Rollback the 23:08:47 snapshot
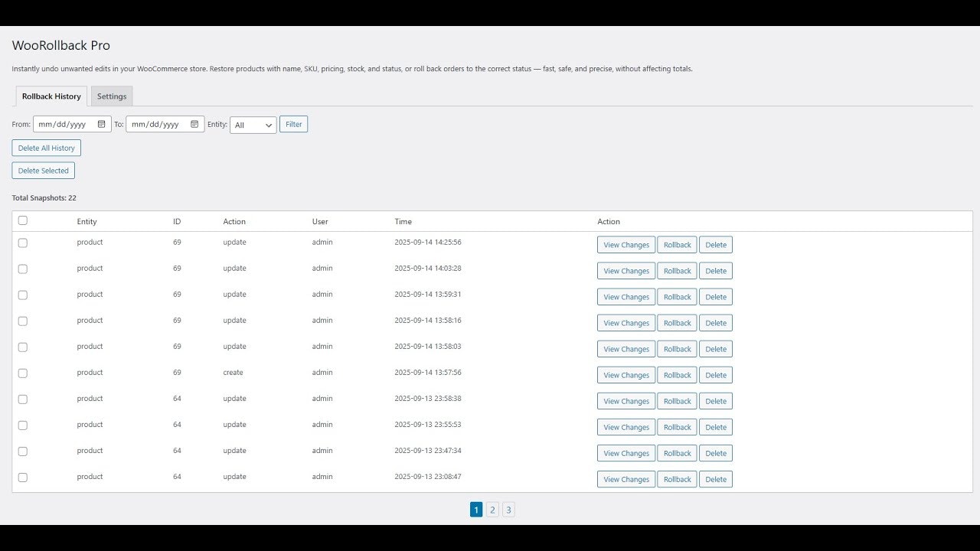The image size is (980, 551). click(x=677, y=479)
